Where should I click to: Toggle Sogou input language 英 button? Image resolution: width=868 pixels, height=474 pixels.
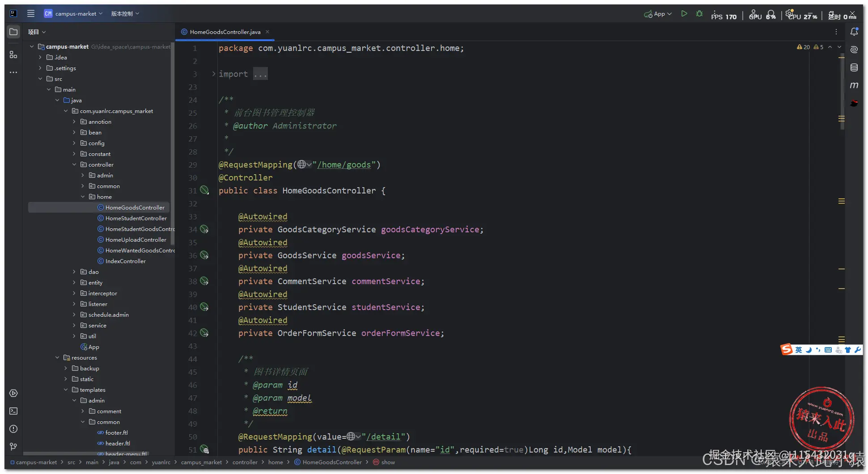click(x=799, y=350)
